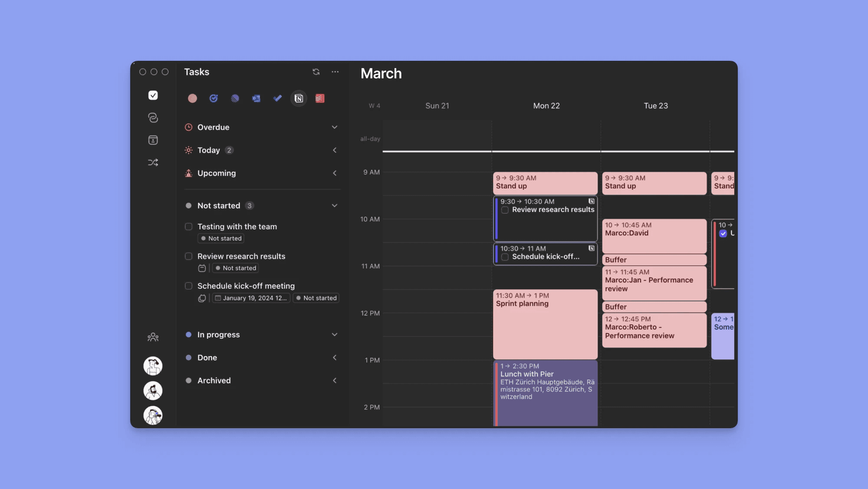
Task: Open the team people icon in sidebar
Action: coord(153,337)
